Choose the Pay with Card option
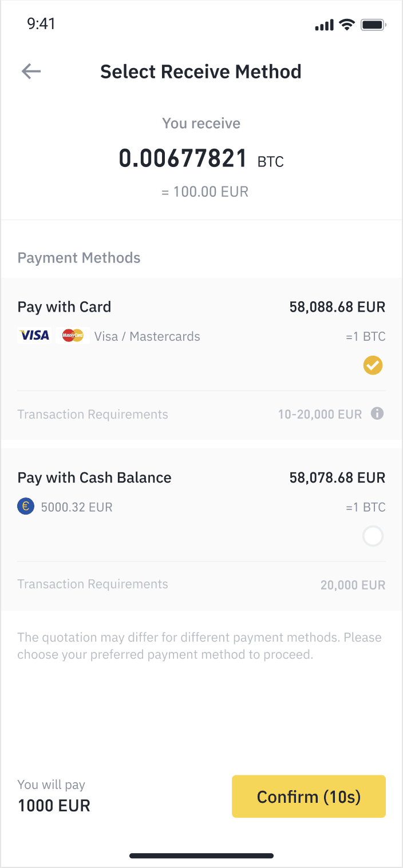This screenshot has width=403, height=868. point(64,307)
